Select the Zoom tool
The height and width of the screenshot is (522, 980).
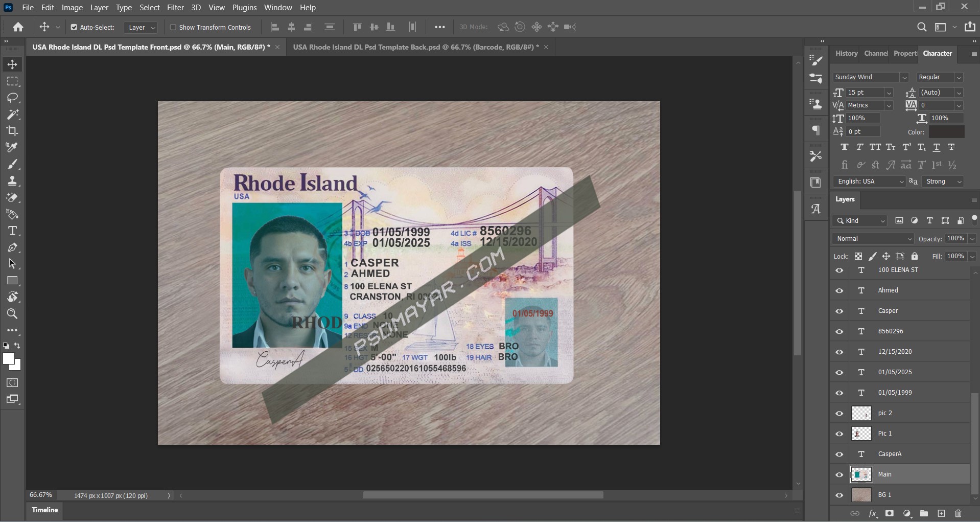[x=12, y=314]
